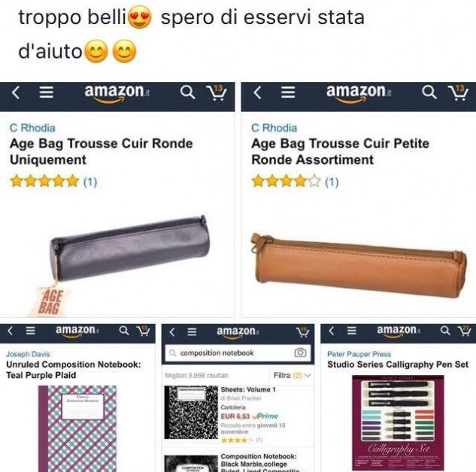Viewport: 476px width, 472px height.
Task: Open C Rhodia brand link above Ronde Uniquement
Action: pos(32,128)
